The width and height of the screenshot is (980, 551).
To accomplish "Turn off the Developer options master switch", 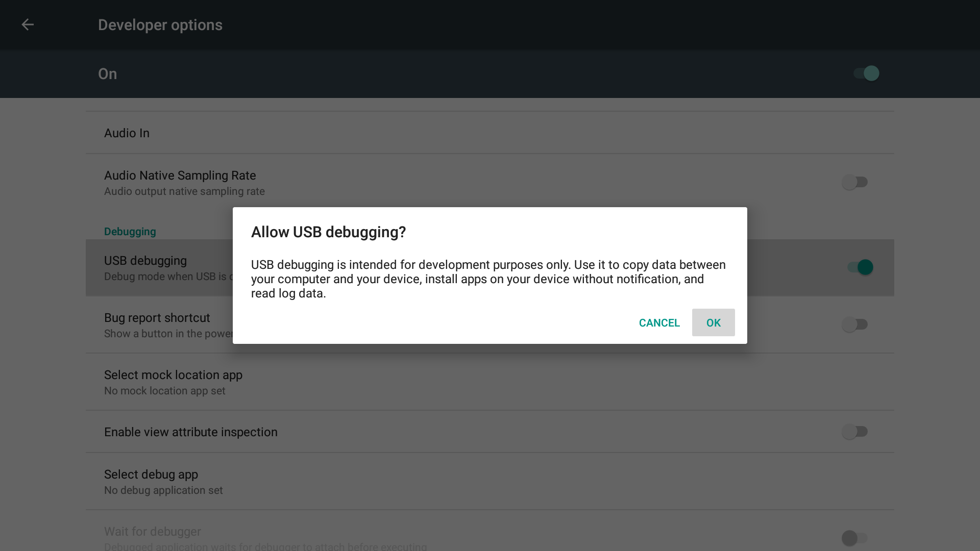I will coord(866,73).
